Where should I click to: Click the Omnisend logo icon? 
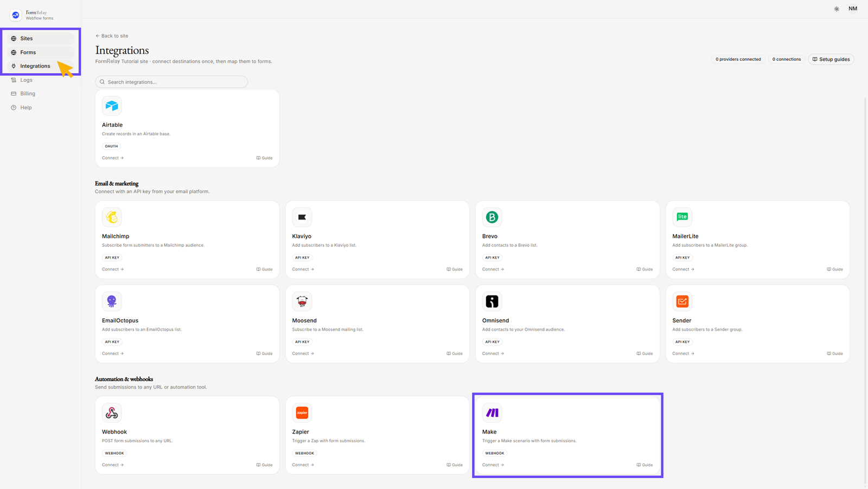pos(492,301)
